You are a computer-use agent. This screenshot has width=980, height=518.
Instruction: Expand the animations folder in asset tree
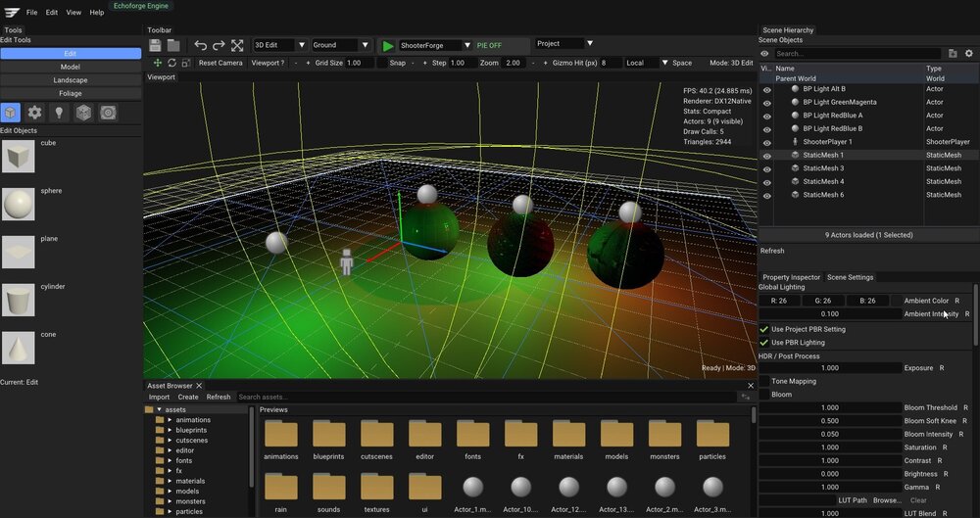[170, 420]
